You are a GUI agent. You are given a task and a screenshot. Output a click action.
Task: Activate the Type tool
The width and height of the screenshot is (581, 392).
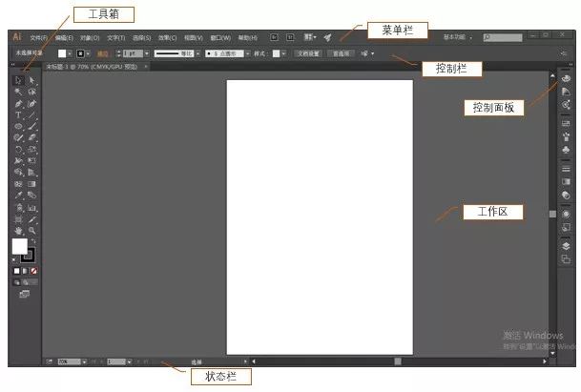(18, 114)
